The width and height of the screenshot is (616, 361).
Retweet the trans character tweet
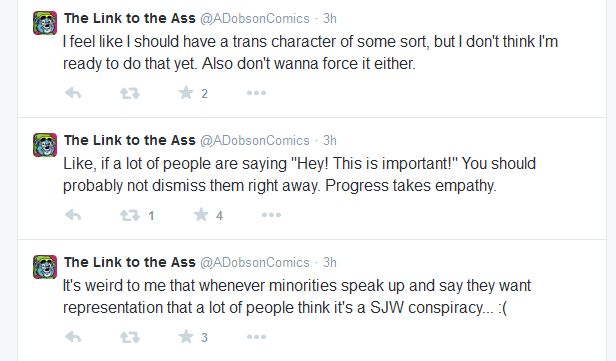tap(130, 93)
